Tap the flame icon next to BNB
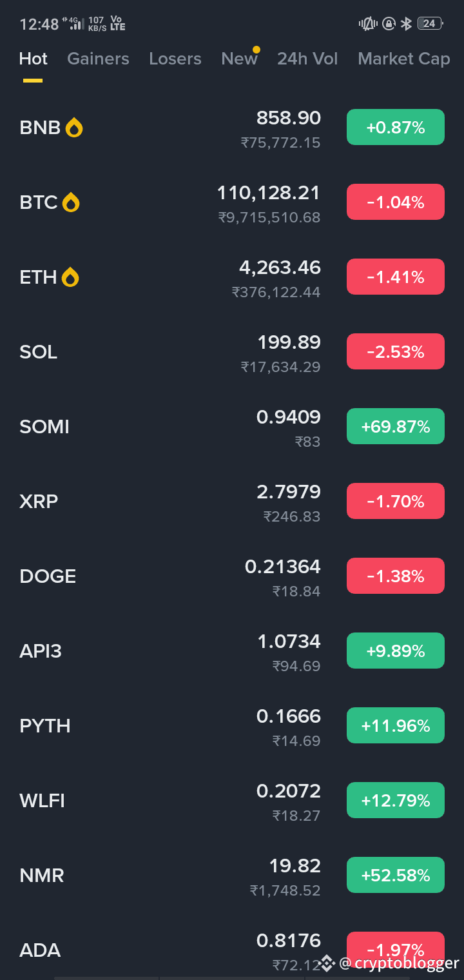464x980 pixels. tap(74, 128)
